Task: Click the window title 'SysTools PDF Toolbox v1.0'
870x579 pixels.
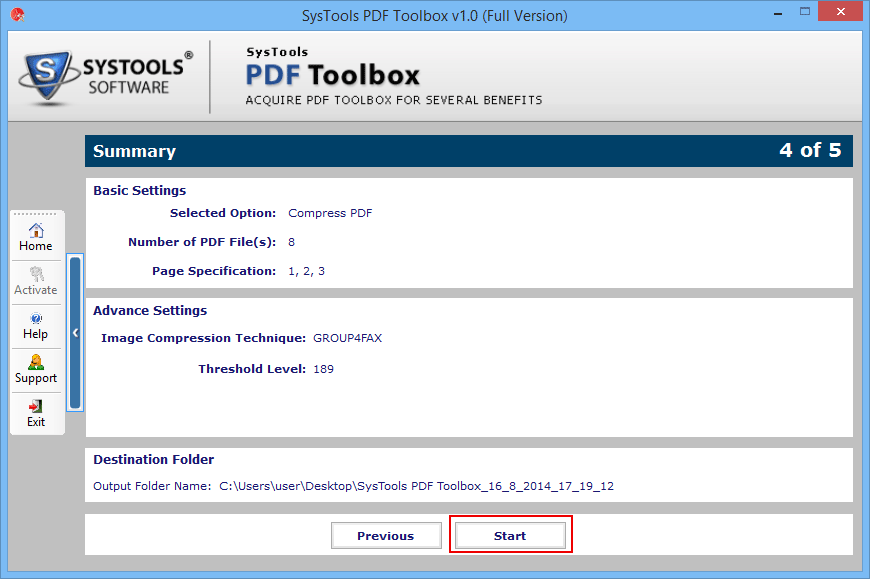Action: tap(434, 16)
